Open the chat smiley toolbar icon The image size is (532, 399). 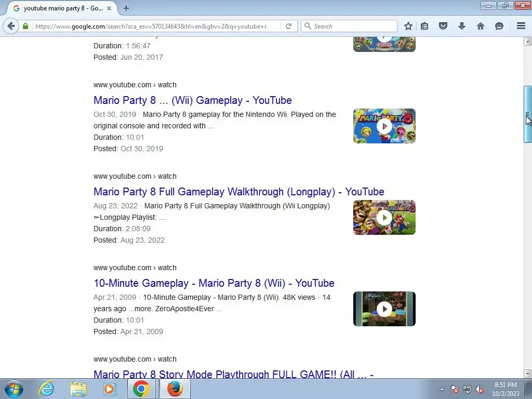[499, 26]
